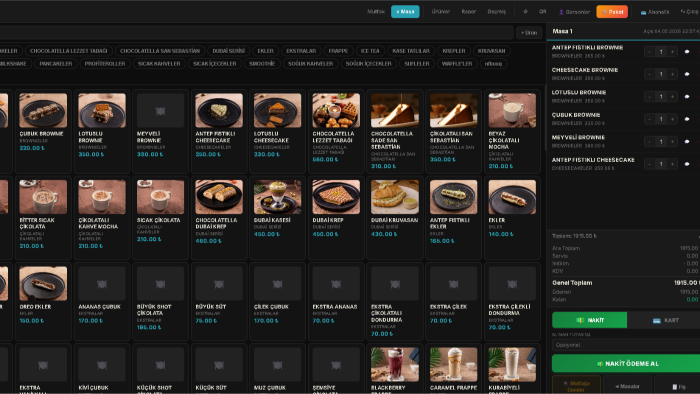Open note bubble for Meyveli Brownie
The width and height of the screenshot is (700, 394).
[x=687, y=141]
